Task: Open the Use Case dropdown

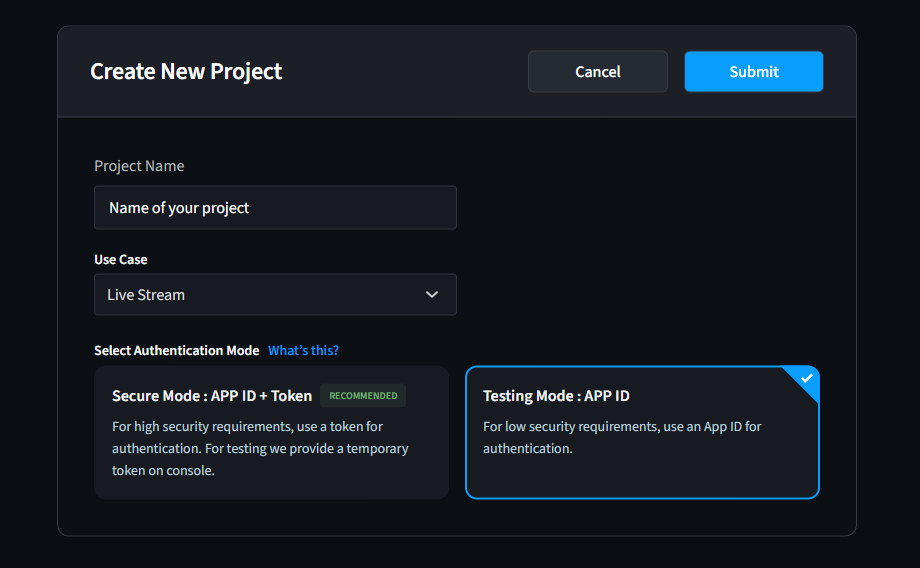Action: pyautogui.click(x=275, y=295)
